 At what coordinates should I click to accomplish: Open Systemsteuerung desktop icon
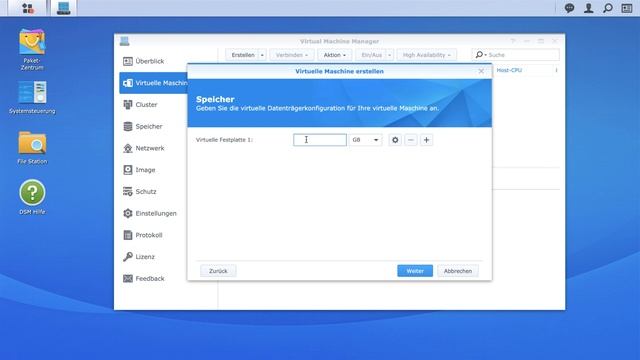32,98
